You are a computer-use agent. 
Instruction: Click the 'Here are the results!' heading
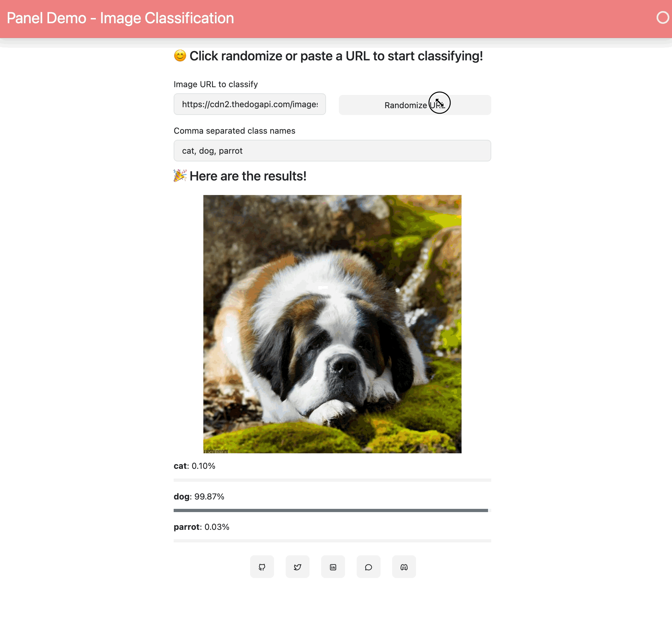[248, 176]
